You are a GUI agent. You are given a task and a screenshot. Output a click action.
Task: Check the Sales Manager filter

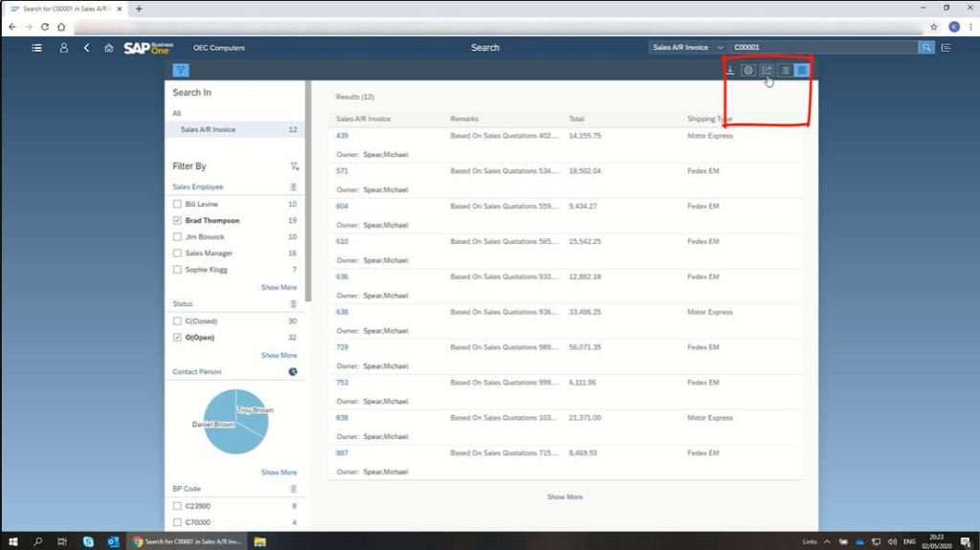pyautogui.click(x=177, y=253)
